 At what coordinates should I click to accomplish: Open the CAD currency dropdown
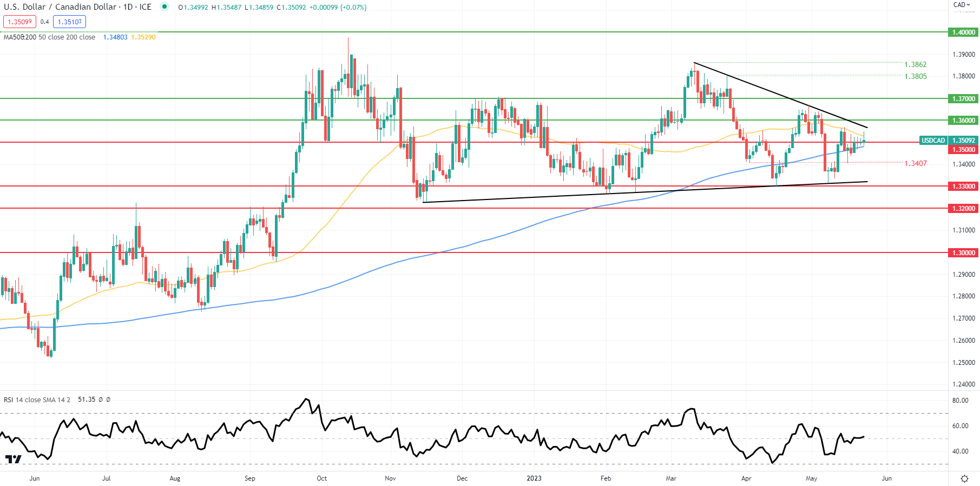point(962,5)
